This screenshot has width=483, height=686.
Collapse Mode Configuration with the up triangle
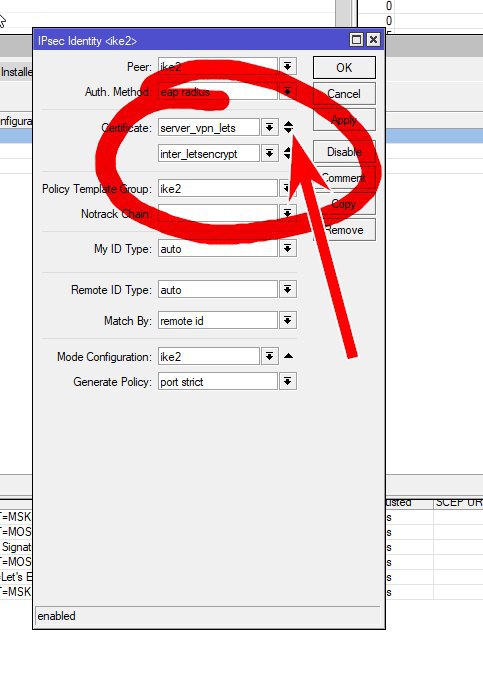pos(288,356)
